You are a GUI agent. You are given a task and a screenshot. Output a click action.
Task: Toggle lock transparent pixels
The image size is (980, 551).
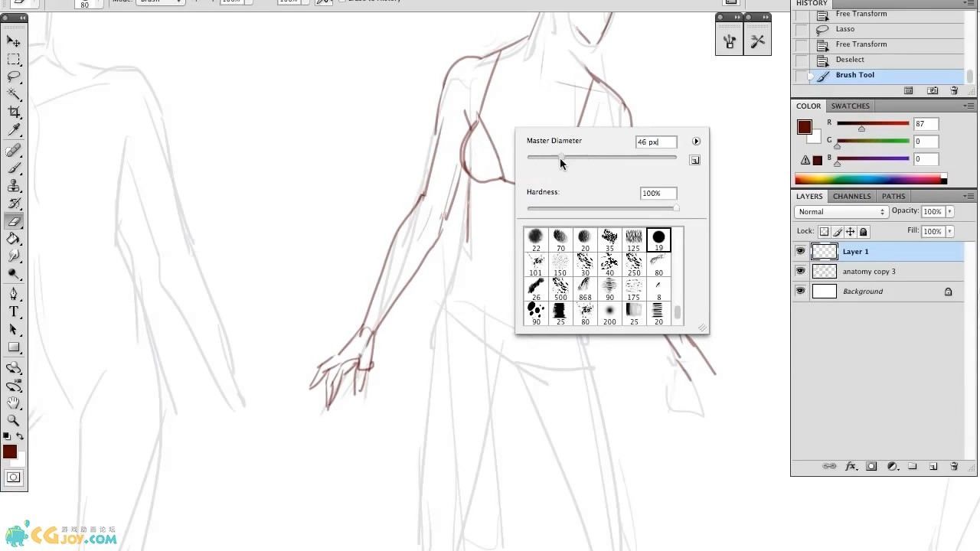[x=824, y=232]
